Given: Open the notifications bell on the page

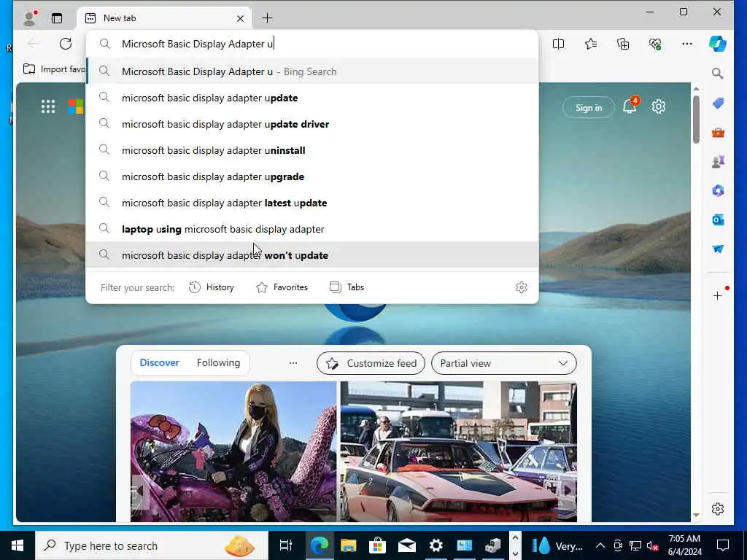Looking at the screenshot, I should tap(630, 106).
